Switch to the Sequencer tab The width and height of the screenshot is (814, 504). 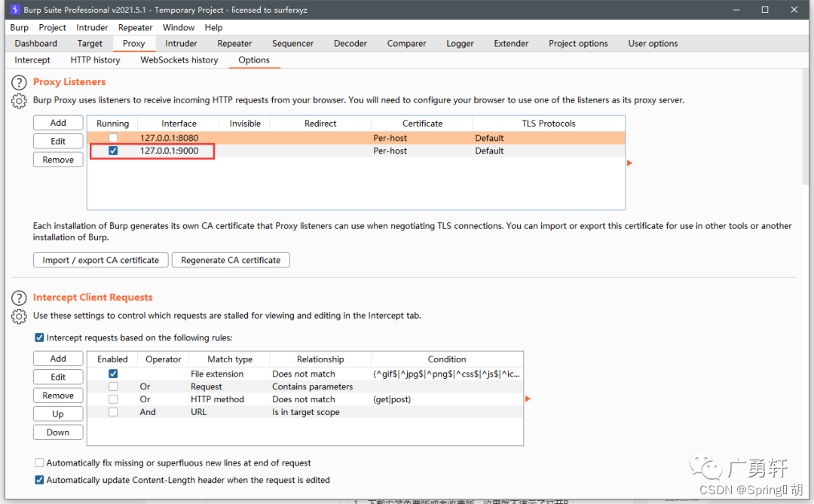point(292,44)
